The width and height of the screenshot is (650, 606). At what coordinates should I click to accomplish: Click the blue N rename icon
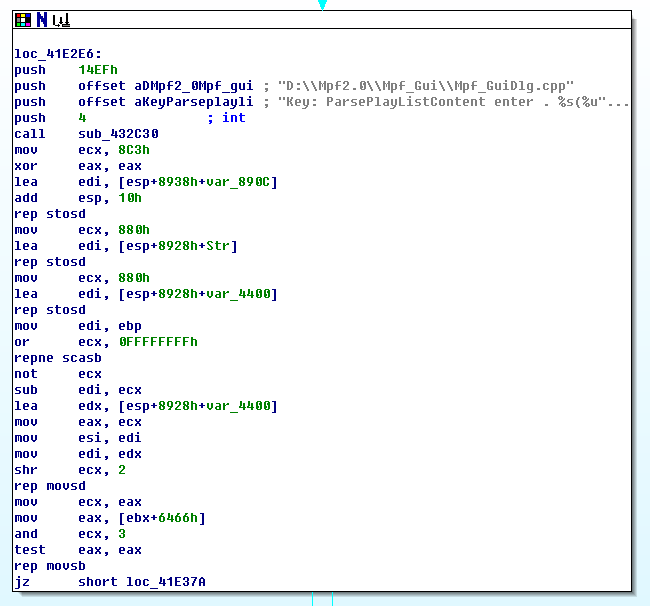coord(42,20)
